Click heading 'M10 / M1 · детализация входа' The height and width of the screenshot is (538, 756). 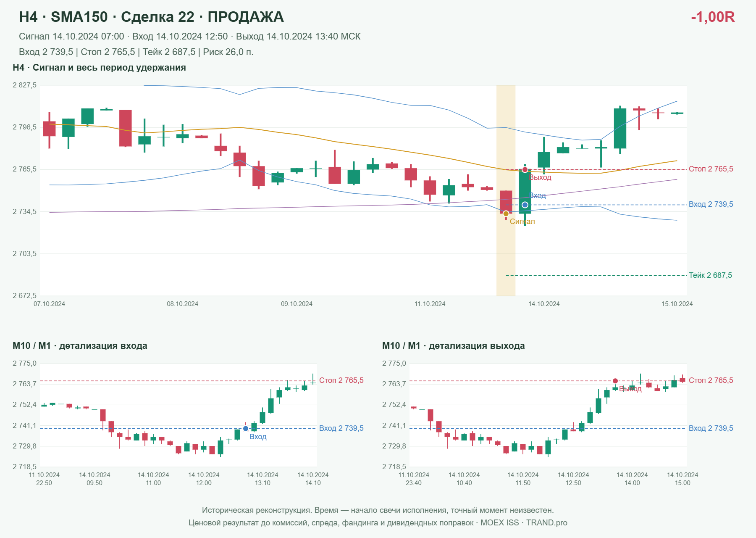[x=80, y=346]
